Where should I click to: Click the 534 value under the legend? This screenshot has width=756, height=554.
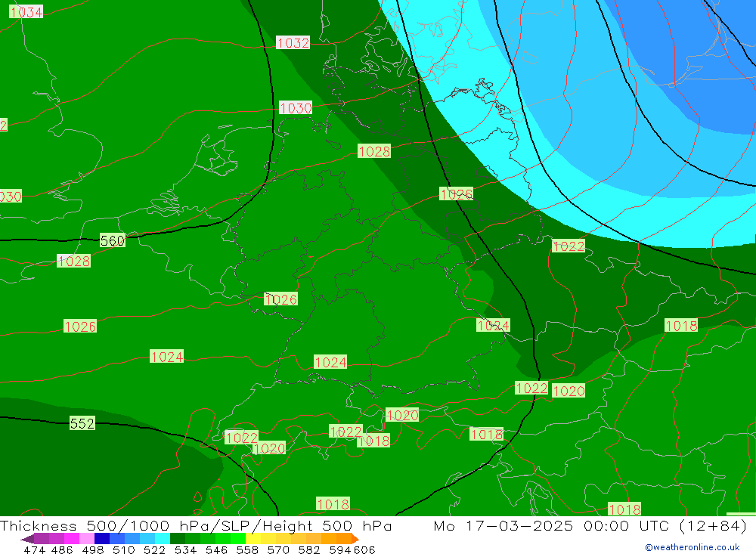(x=186, y=549)
